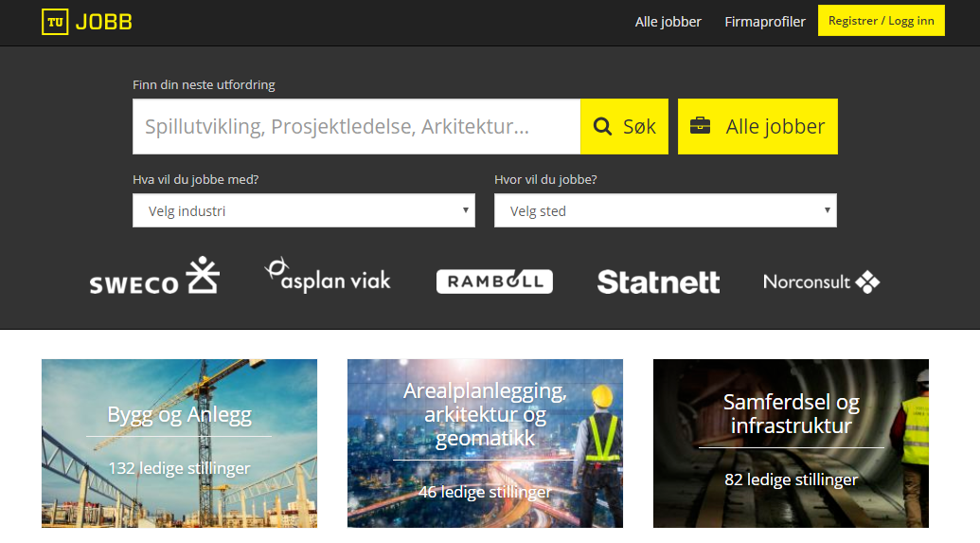
Task: Click the briefcase icon on Alle jobber
Action: (x=700, y=126)
